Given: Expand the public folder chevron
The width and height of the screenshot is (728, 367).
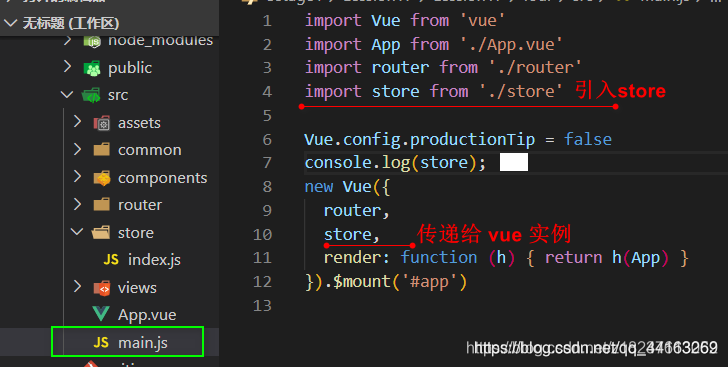Looking at the screenshot, I should [x=68, y=67].
